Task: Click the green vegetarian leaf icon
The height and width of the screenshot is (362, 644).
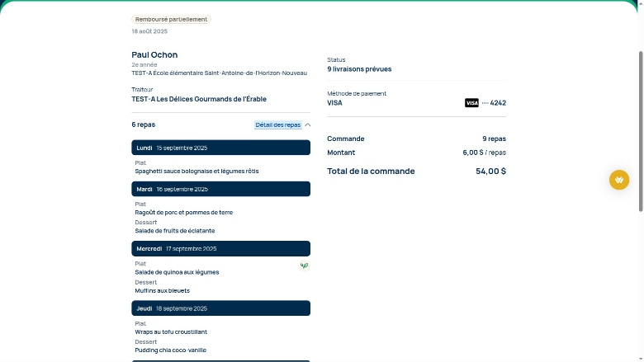Action: point(304,266)
